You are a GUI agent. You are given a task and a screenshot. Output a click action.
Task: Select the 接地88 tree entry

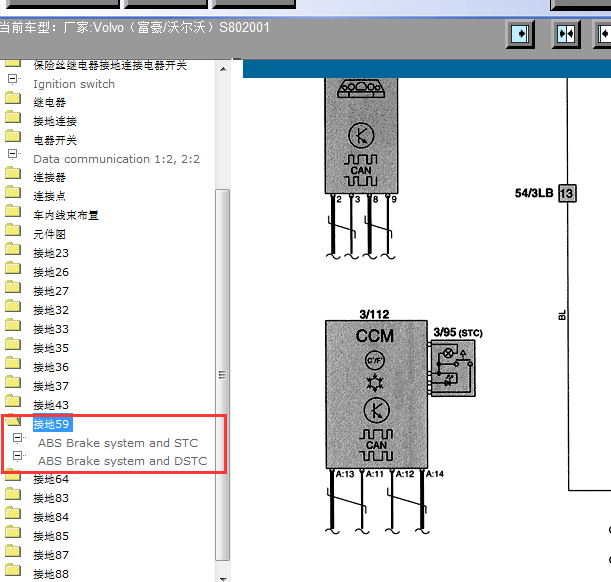click(51, 574)
